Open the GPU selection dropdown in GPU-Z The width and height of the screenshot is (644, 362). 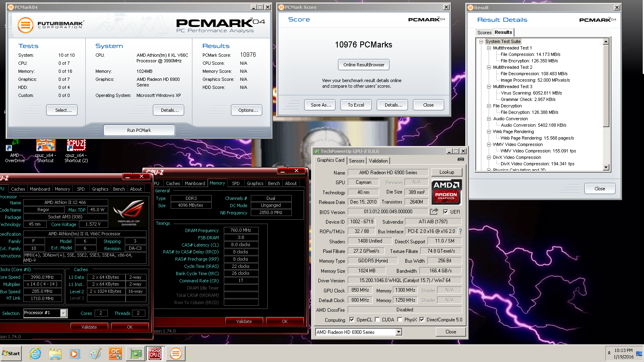point(398,332)
